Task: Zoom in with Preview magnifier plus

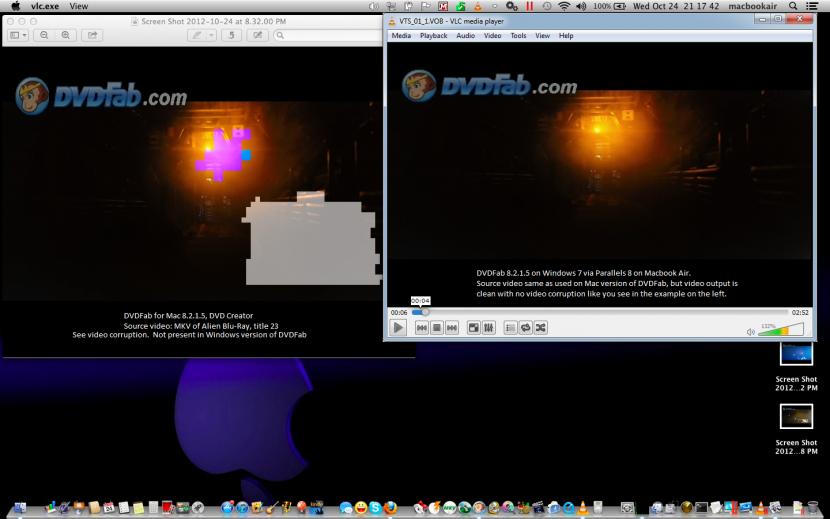Action: tap(66, 35)
